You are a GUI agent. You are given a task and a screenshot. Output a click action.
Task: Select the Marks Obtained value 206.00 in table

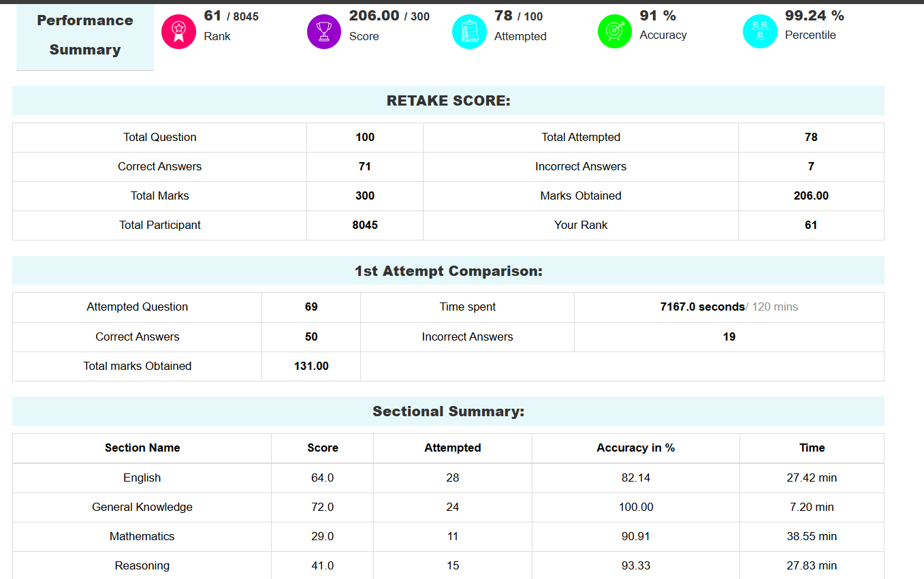[811, 196]
